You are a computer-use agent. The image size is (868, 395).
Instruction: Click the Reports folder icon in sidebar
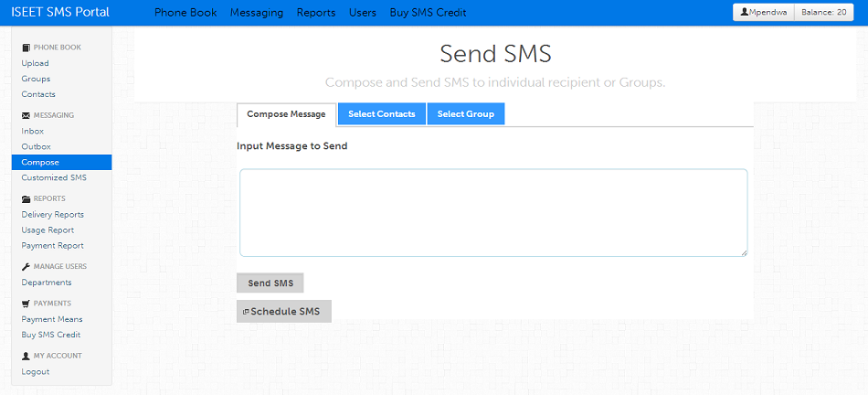click(x=26, y=198)
